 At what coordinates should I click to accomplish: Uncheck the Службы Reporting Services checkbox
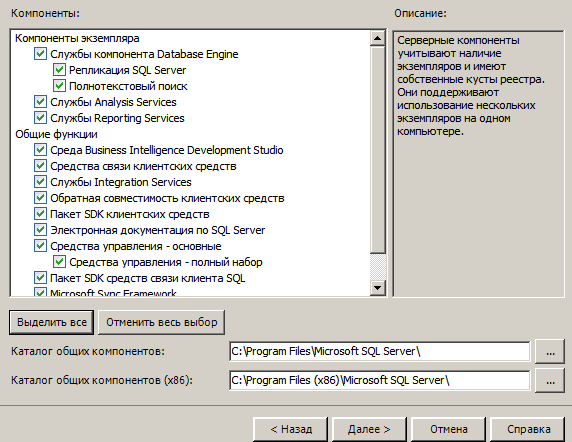40,118
